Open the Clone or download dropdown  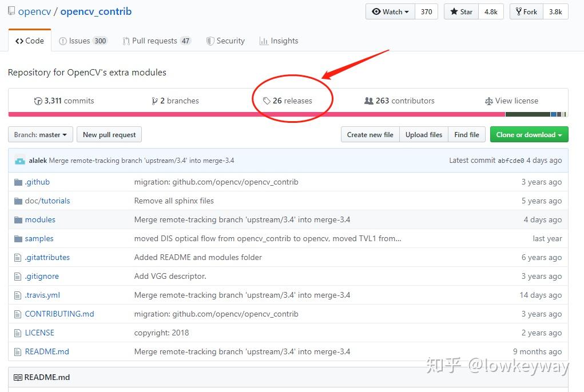529,134
